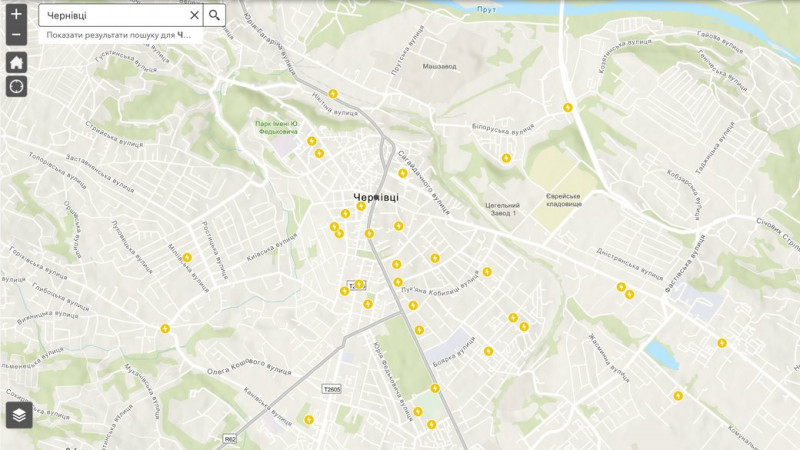Click the Єврейське кладовище area label

[x=563, y=200]
